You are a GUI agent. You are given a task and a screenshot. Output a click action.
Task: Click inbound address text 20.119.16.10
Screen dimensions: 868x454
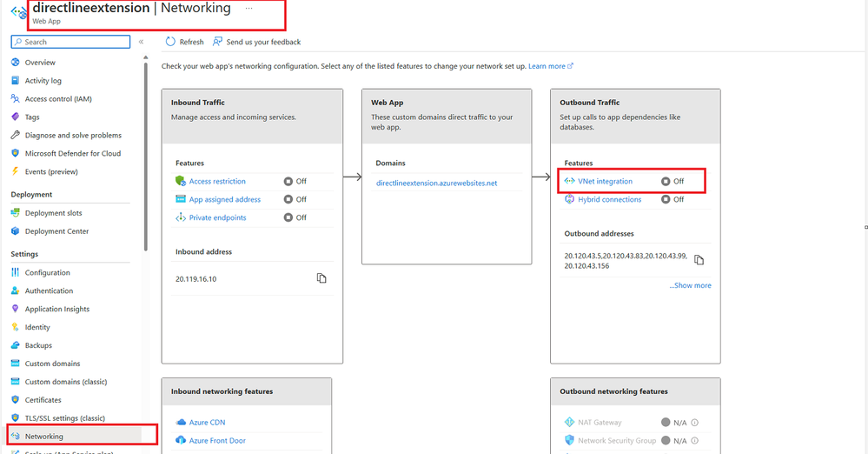tap(196, 279)
